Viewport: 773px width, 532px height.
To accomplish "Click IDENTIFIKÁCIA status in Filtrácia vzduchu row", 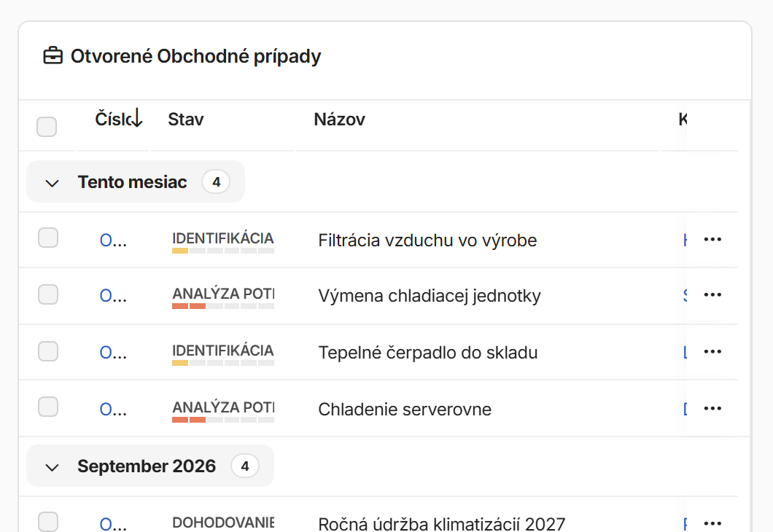I will pyautogui.click(x=223, y=238).
